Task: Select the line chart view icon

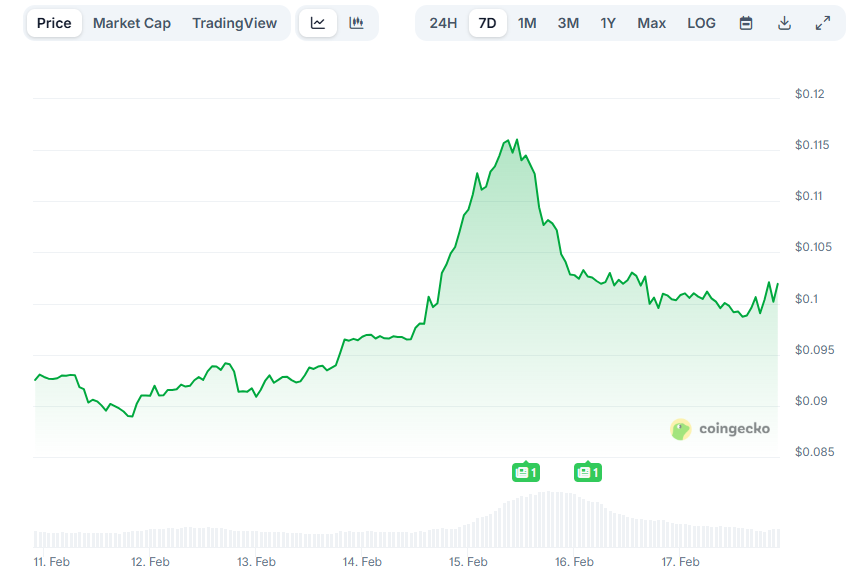Action: [x=318, y=22]
